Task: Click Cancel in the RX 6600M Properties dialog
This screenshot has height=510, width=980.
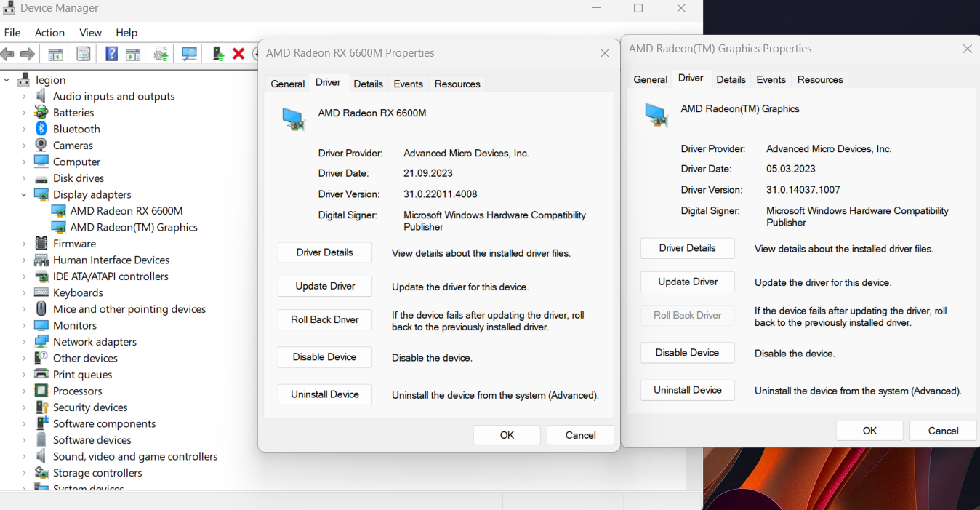Action: click(x=580, y=435)
